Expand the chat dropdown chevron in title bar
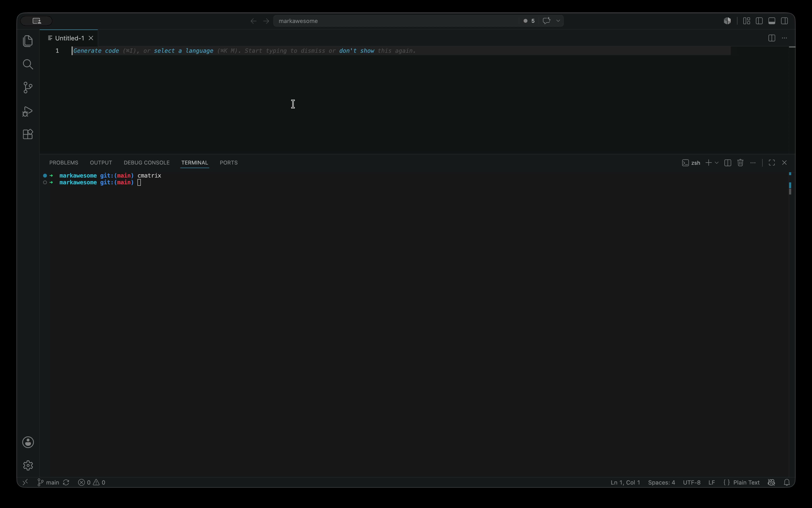Image resolution: width=812 pixels, height=508 pixels. 558,21
